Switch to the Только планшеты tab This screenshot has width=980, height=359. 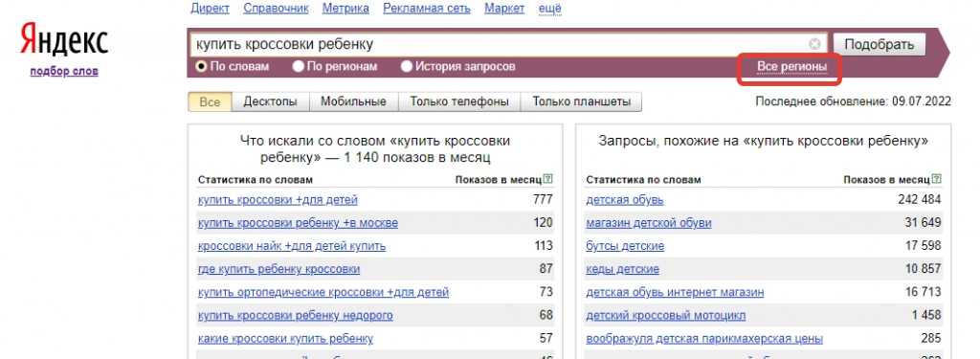coord(581,101)
